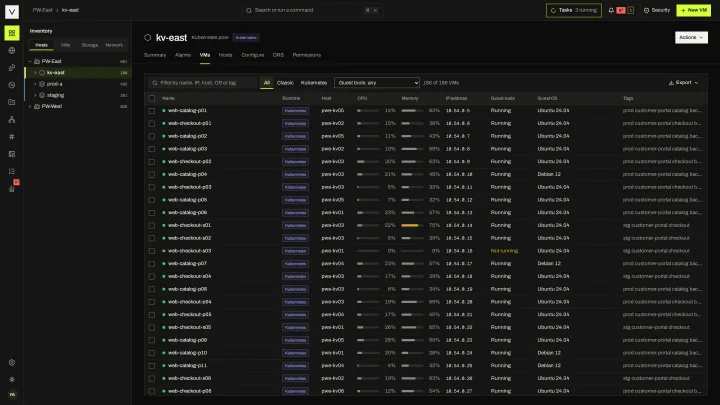720x405 pixels.
Task: Click Kubernetes runtime badge for web-catalog-p01
Action: pyautogui.click(x=295, y=111)
